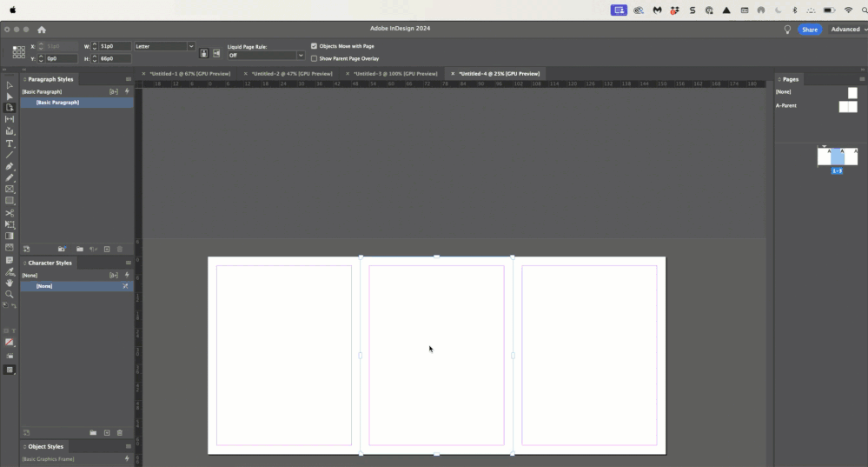Viewport: 868px width, 467px height.
Task: Select the Hand tool
Action: coord(10,283)
